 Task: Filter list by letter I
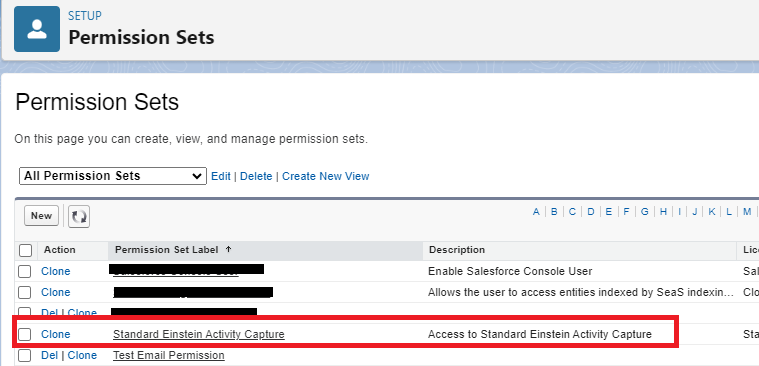(680, 212)
